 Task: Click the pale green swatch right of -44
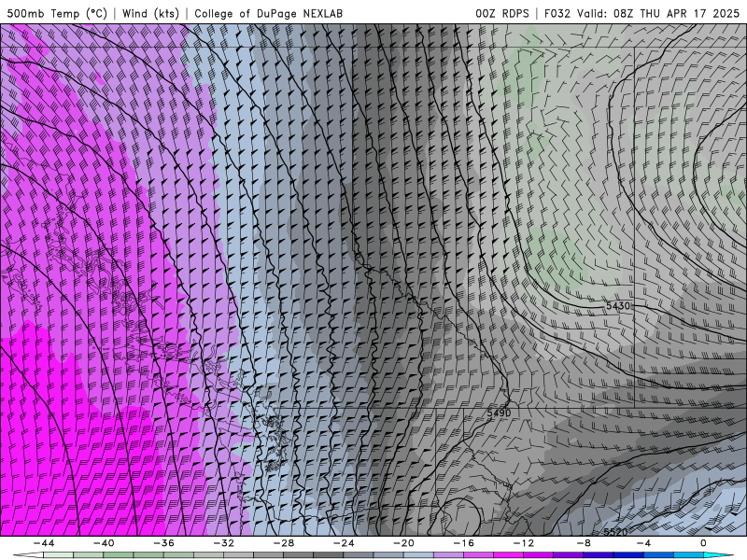(x=59, y=555)
